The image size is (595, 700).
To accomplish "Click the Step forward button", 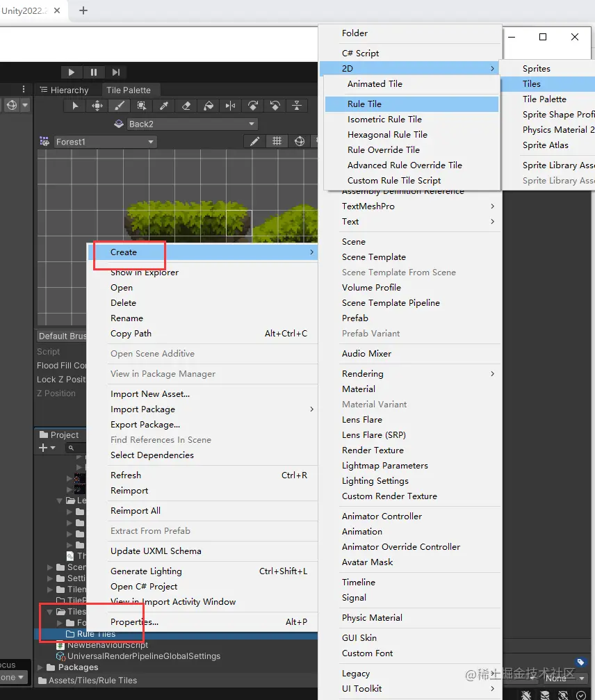I will pos(116,72).
